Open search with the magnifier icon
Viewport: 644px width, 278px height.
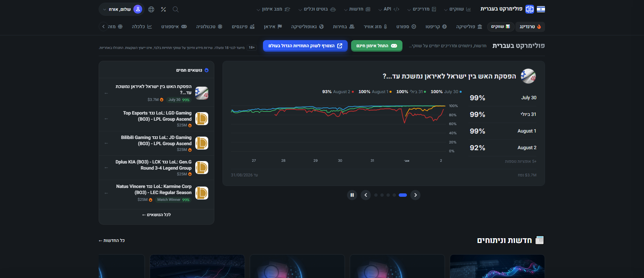(176, 10)
